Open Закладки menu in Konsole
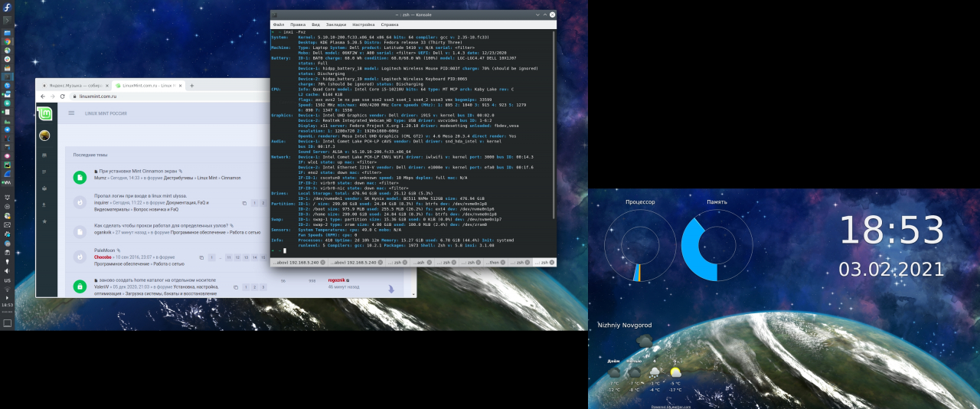Screen dimensions: 980x409 click(336, 25)
